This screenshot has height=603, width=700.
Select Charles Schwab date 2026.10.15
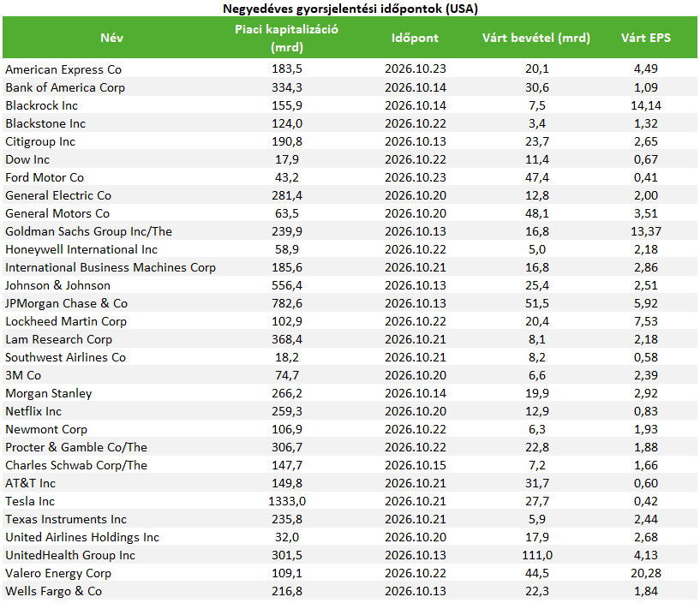pyautogui.click(x=416, y=465)
